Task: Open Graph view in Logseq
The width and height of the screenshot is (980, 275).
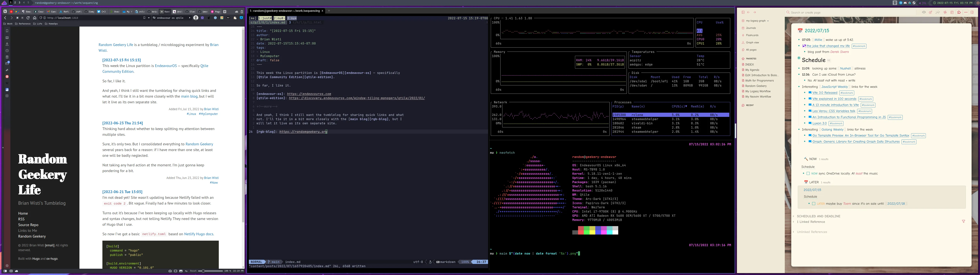Action: click(x=752, y=42)
